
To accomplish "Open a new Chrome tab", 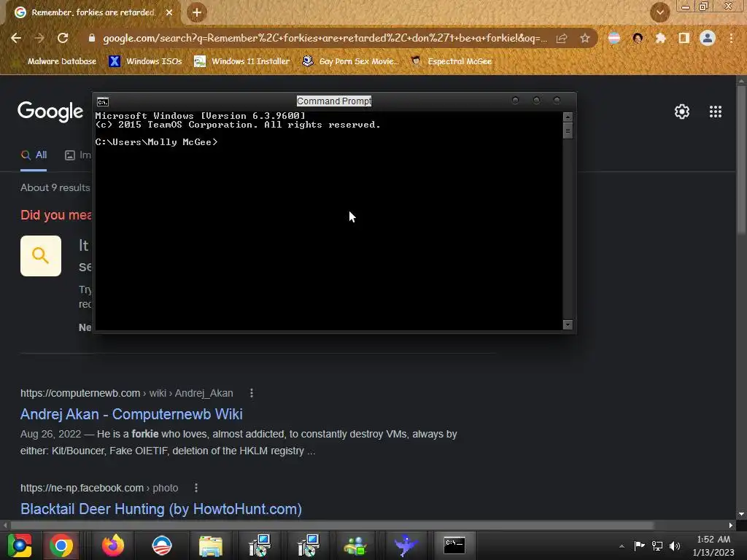I will (197, 12).
